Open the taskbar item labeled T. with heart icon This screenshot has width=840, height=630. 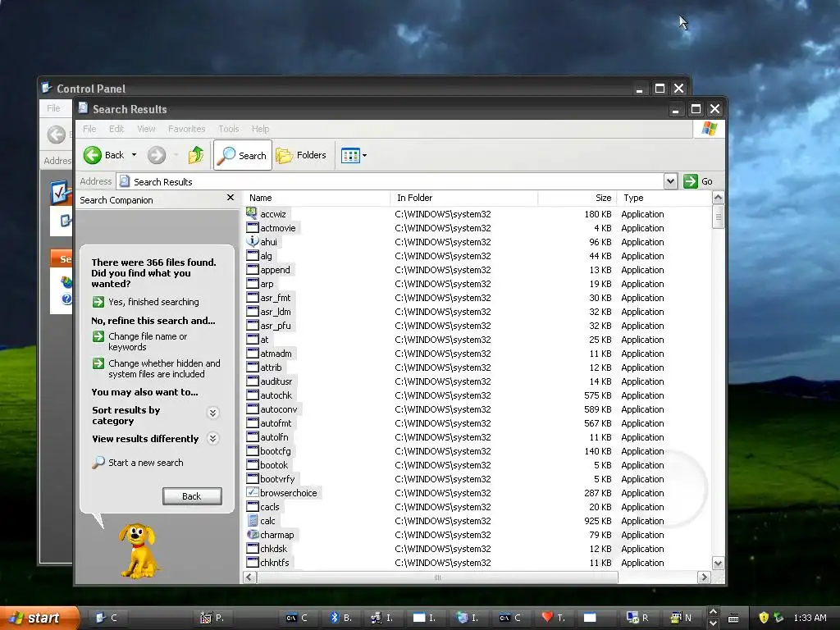pyautogui.click(x=555, y=618)
